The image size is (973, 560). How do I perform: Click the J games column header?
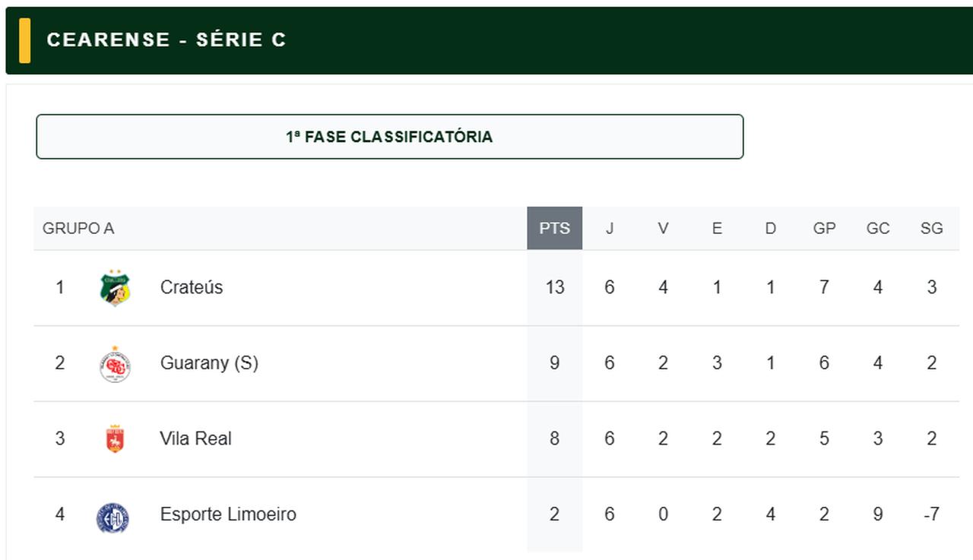(609, 228)
